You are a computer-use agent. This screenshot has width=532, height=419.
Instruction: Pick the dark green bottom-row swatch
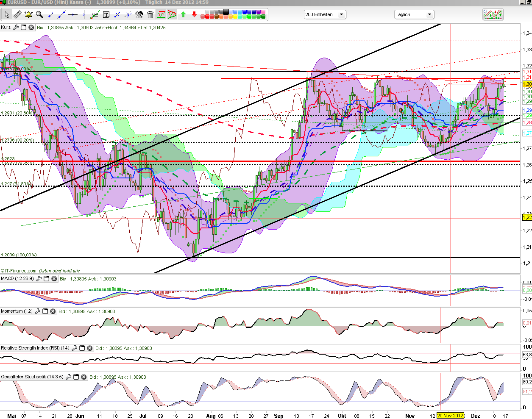[x=263, y=17]
